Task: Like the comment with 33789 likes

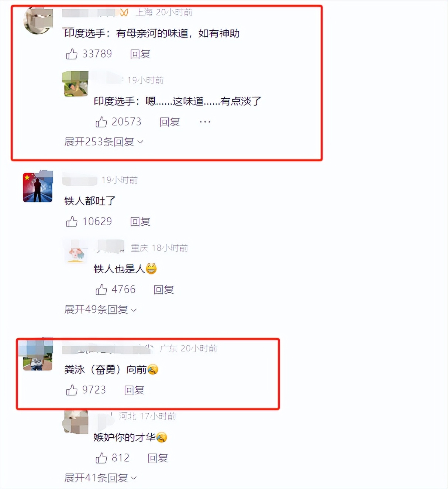Action: click(72, 54)
